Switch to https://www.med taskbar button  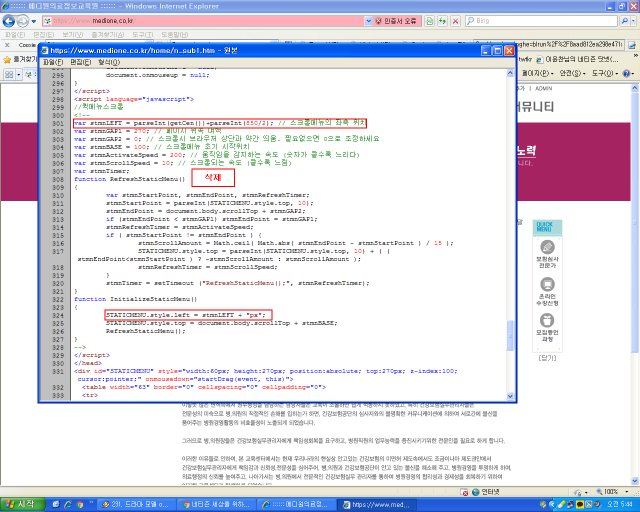(376, 505)
